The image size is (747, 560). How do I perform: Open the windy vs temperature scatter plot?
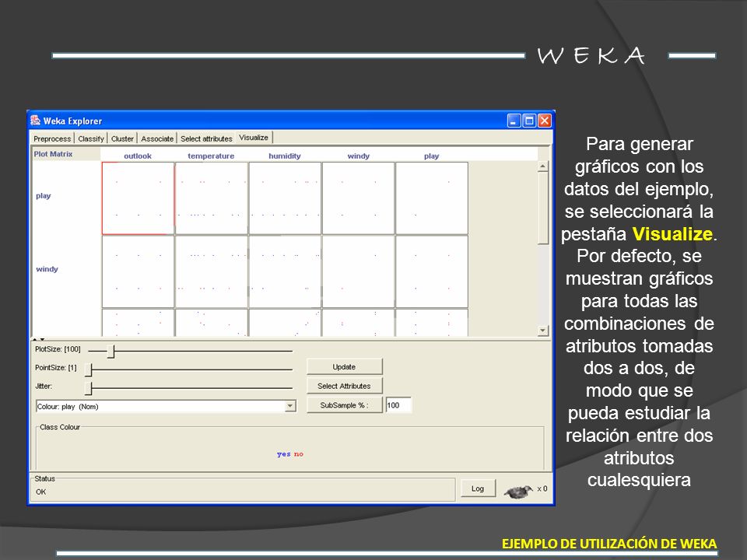[x=212, y=271]
